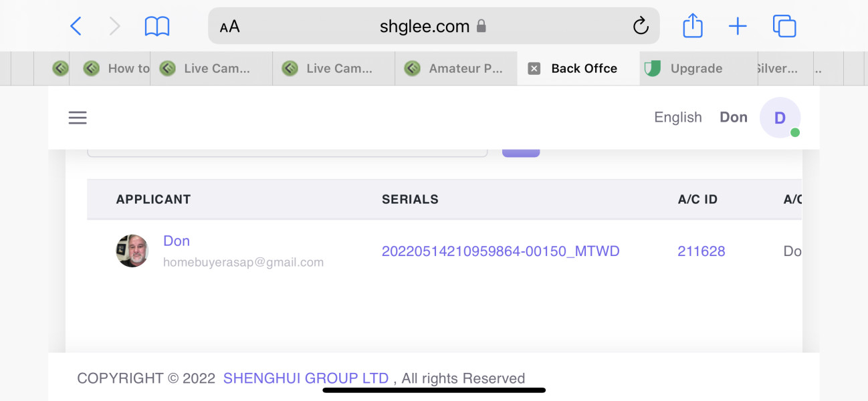Open the English language selector
This screenshot has width=868, height=401.
677,118
